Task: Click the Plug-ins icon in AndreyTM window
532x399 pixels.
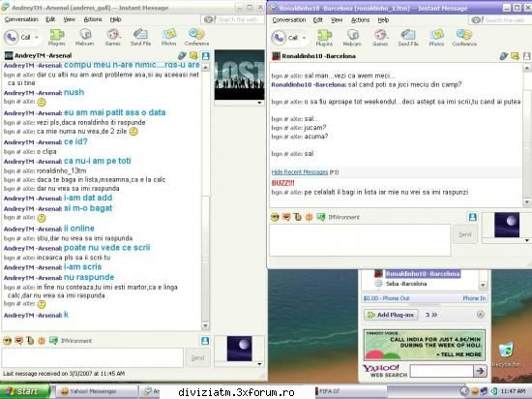Action: [57, 37]
